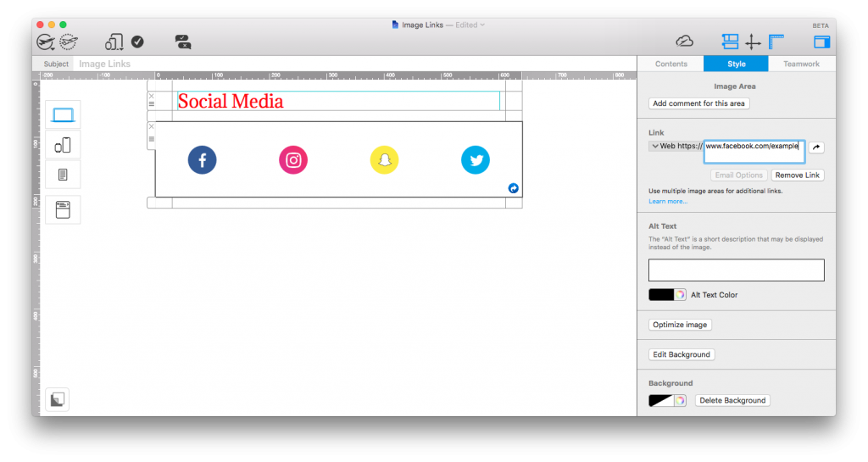
Task: Click the Snapchat icon in image area
Action: [x=384, y=160]
